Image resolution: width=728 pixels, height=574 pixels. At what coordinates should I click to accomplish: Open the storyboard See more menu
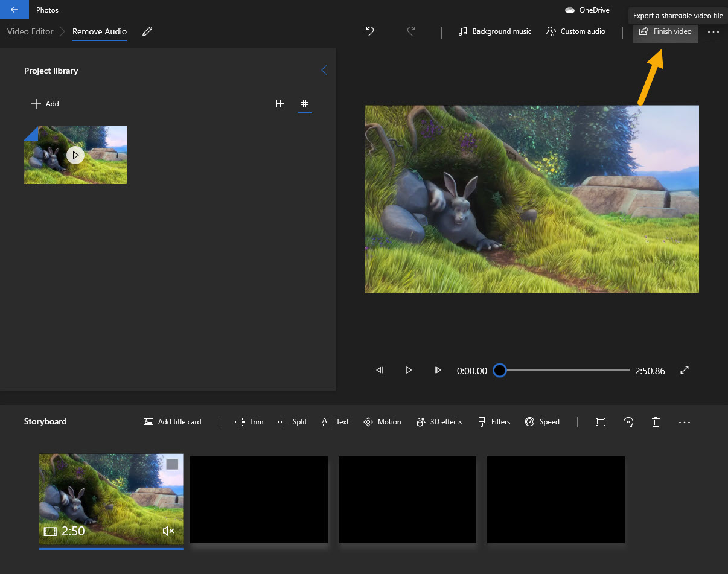click(685, 422)
